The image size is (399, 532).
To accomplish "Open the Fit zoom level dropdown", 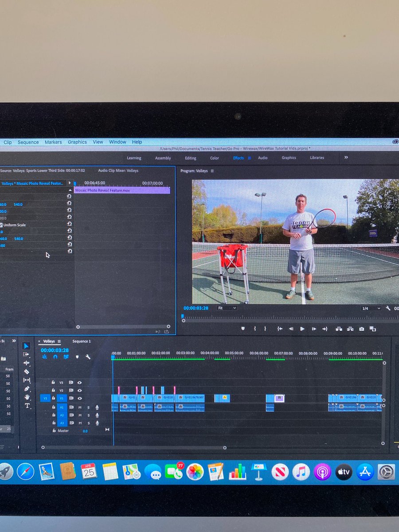I will pyautogui.click(x=227, y=308).
